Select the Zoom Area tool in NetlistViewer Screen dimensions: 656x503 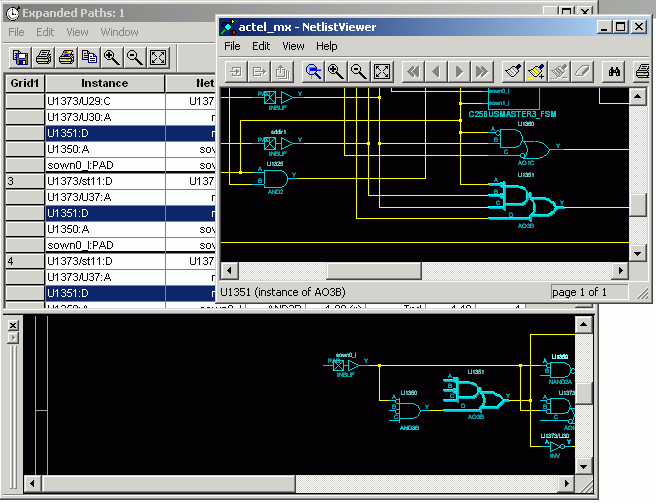click(313, 72)
